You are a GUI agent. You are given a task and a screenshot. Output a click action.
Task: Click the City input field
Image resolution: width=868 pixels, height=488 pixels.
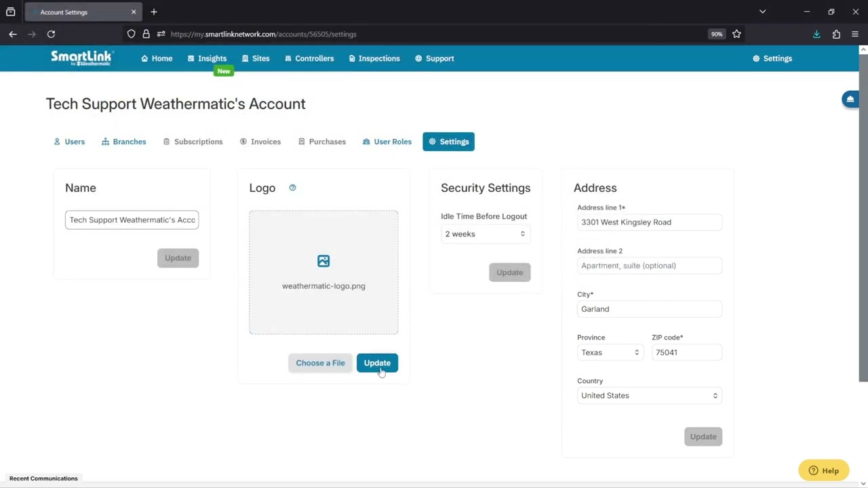[650, 309]
